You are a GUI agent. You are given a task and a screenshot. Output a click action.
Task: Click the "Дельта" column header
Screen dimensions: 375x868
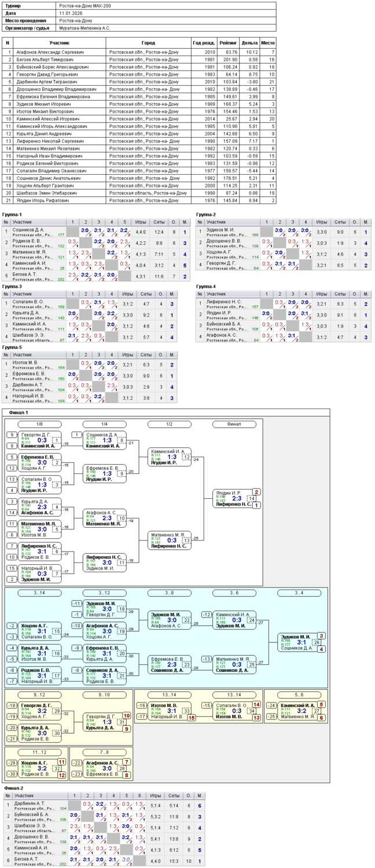click(x=249, y=43)
